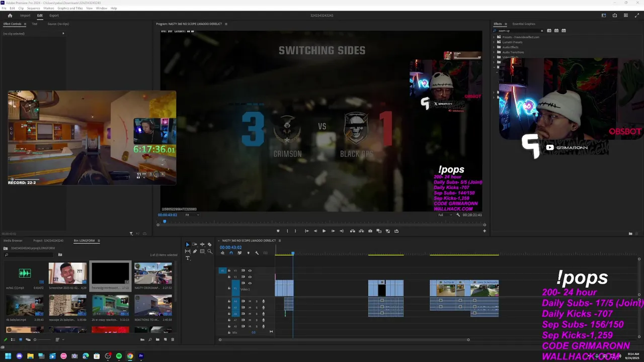Viewport: 644px width, 362px height.
Task: Click the timeline horizontal zoom scrollbar
Action: click(x=344, y=340)
